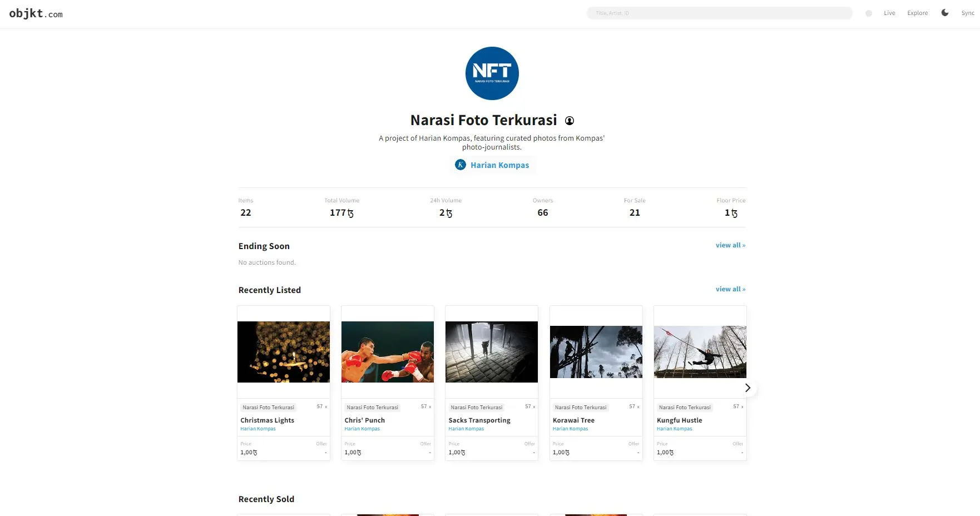The height and width of the screenshot is (516, 980).
Task: Click the Harian Kompas K avatar icon
Action: click(460, 165)
